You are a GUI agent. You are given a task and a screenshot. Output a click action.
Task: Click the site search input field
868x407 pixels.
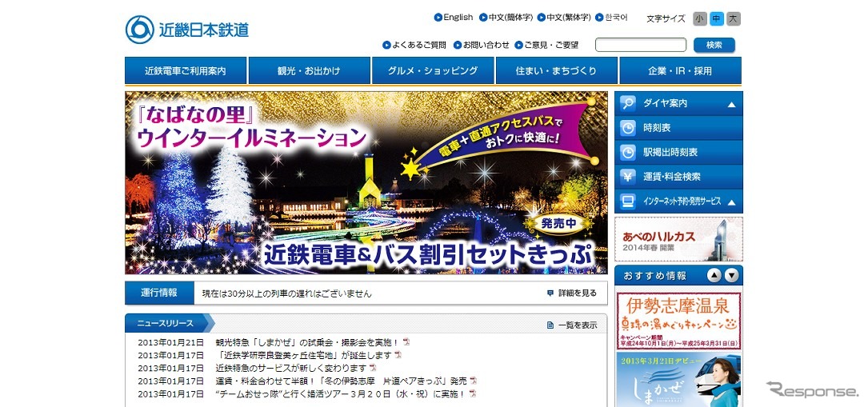pyautogui.click(x=641, y=45)
